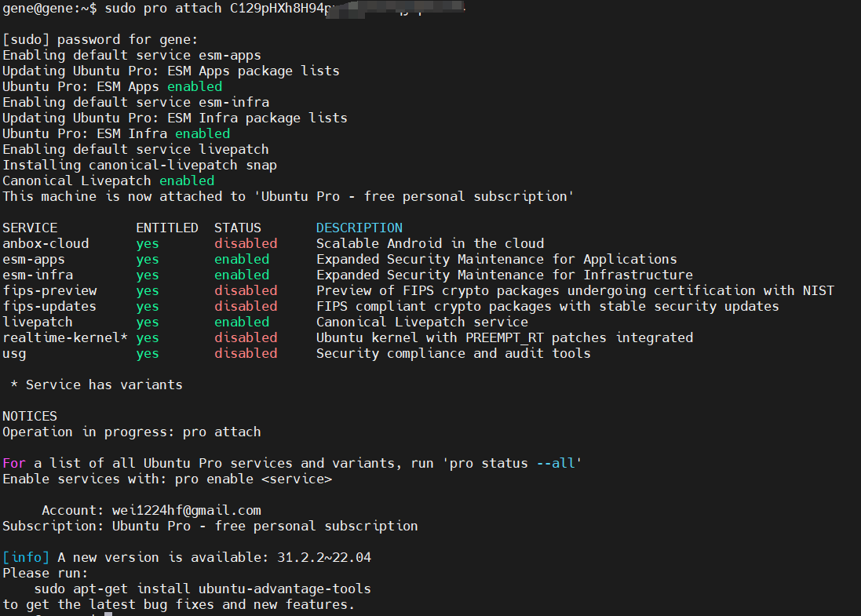861x616 pixels.
Task: Click the 'pro enable <service>' text
Action: [254, 479]
